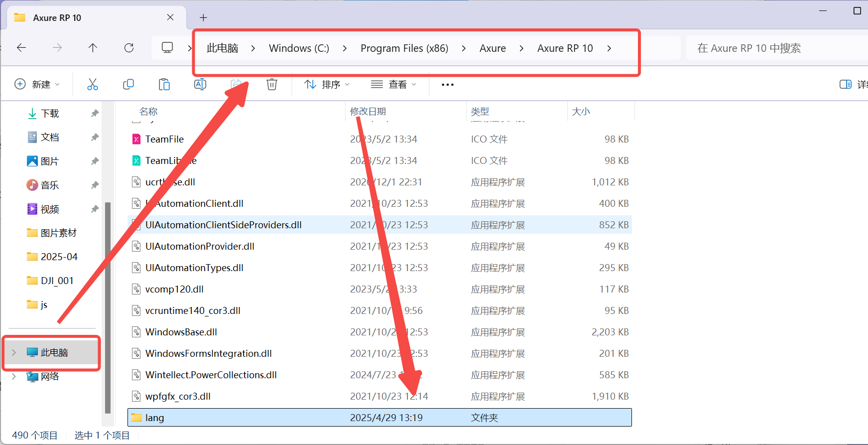Viewport: 868px width, 445px height.
Task: Select Wintellect.PowerCollections.dll file
Action: pyautogui.click(x=379, y=375)
